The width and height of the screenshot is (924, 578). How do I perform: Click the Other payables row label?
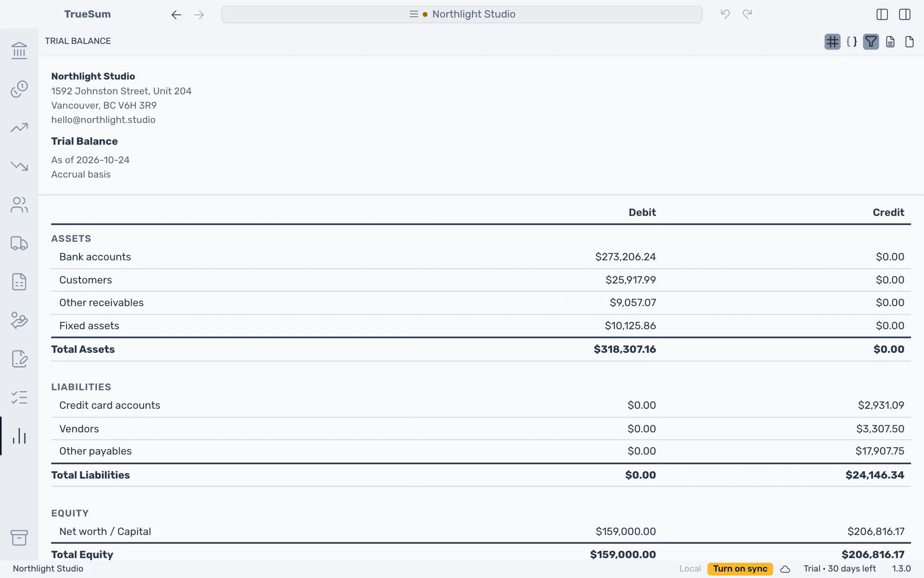click(95, 451)
